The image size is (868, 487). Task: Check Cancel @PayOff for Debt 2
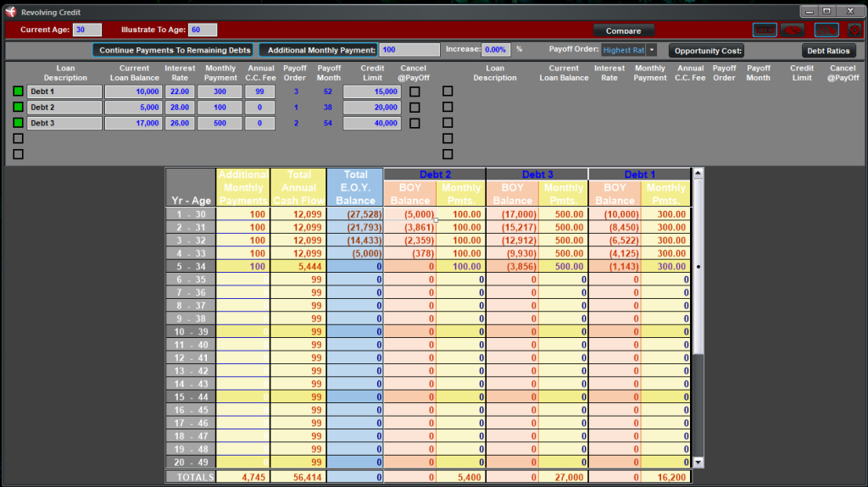(415, 108)
